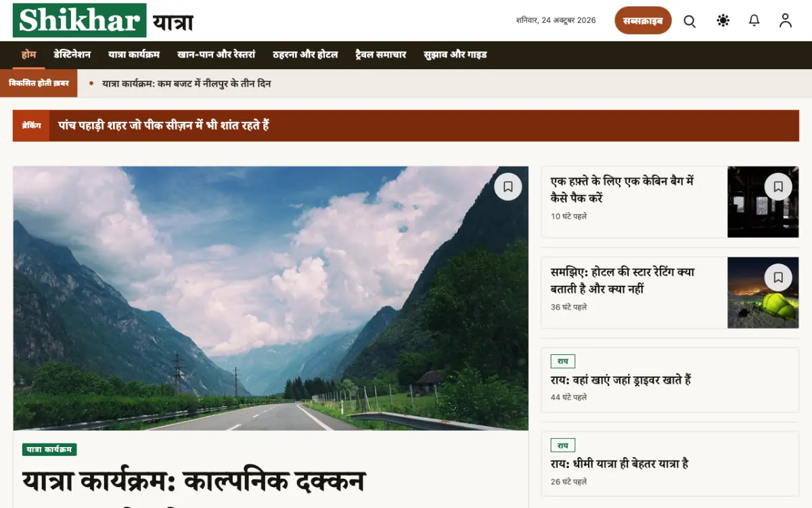This screenshot has width=812, height=508.
Task: Click the Shikhar यात्रा logo
Action: (103, 20)
